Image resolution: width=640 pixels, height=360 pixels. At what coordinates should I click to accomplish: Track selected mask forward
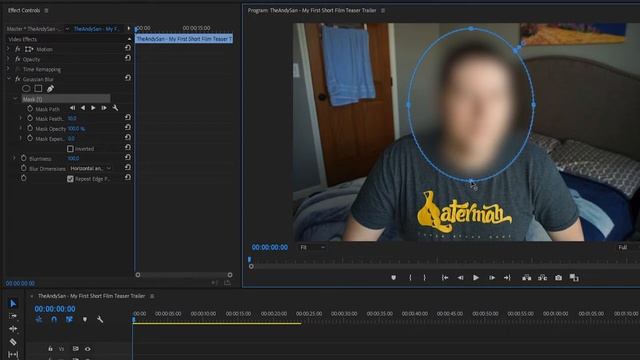coord(93,108)
